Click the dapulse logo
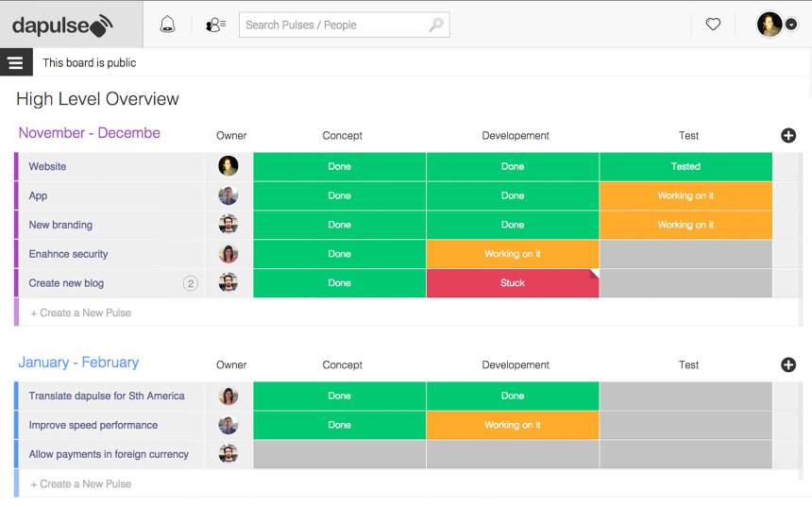 pyautogui.click(x=62, y=25)
